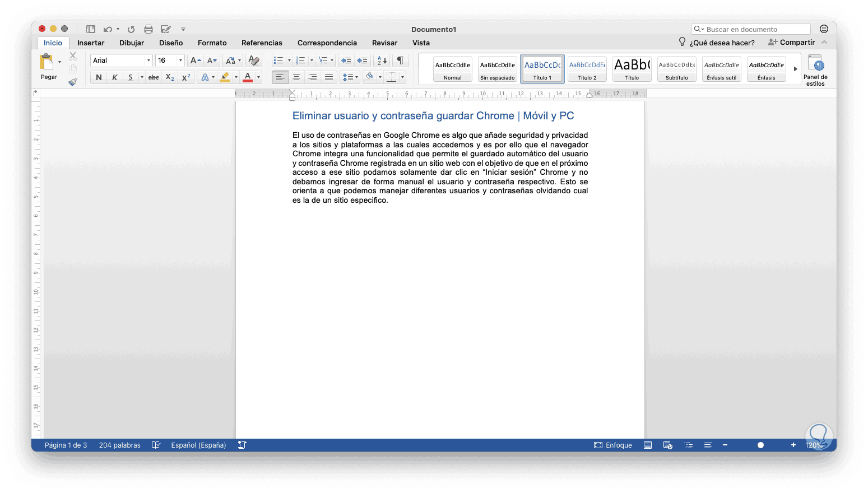
Task: Open the Insertar tab
Action: [91, 43]
